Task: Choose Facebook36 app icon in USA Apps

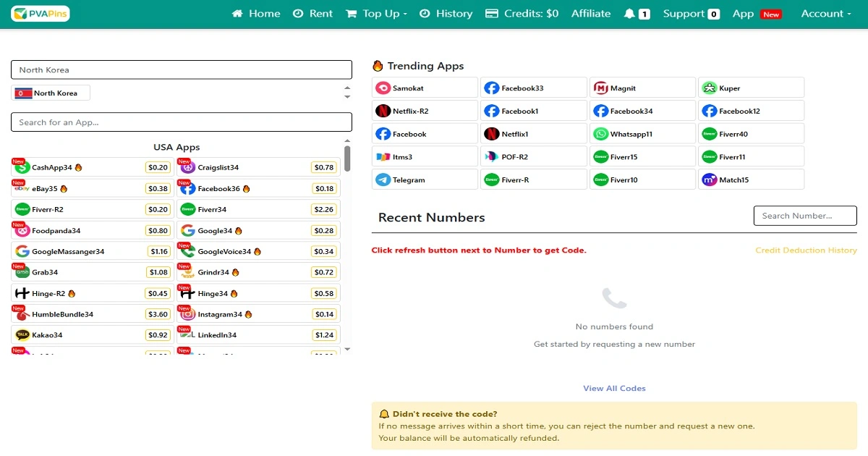Action: [187, 188]
